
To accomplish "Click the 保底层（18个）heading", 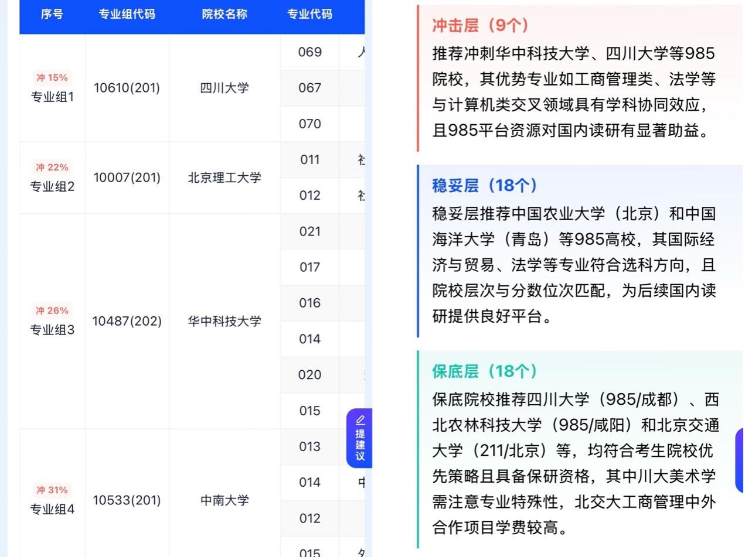I will pos(485,371).
